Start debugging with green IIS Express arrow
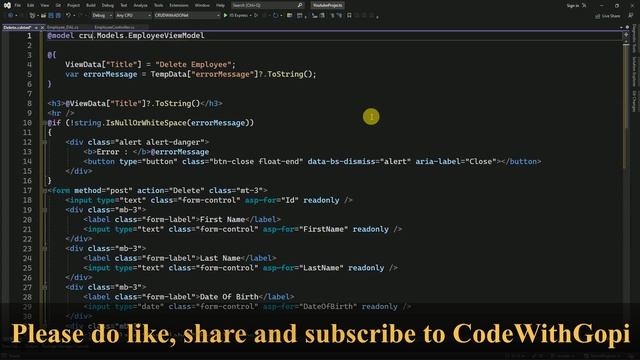The height and width of the screenshot is (360, 640). [225, 16]
